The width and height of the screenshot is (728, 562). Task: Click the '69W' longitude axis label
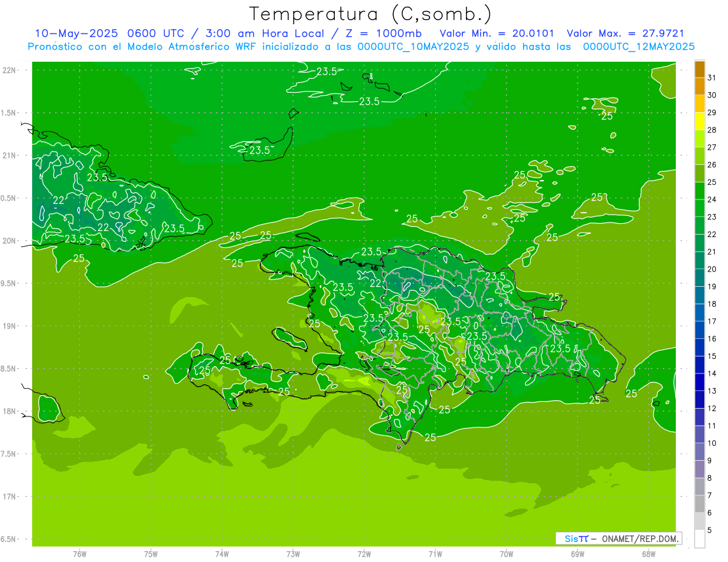(578, 554)
